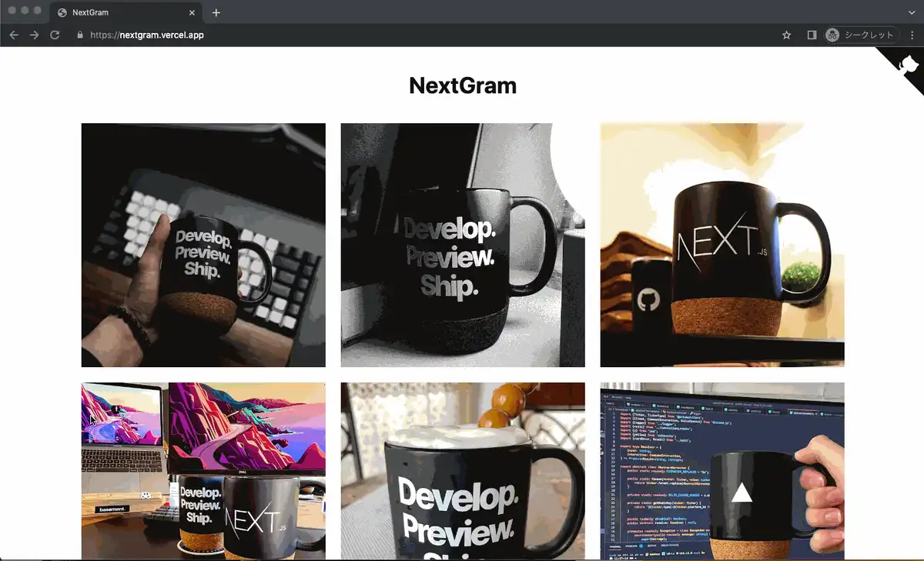This screenshot has height=561, width=924.
Task: Open a new tab with the plus button
Action: pyautogui.click(x=216, y=12)
